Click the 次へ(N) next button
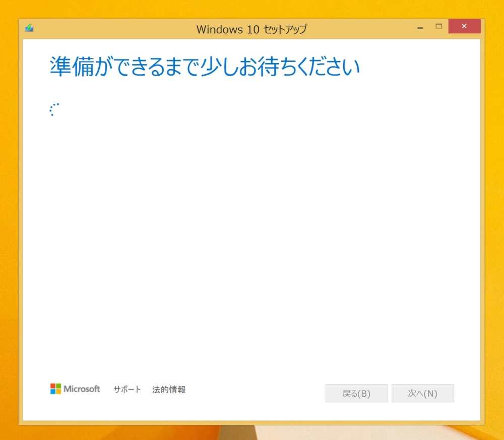The height and width of the screenshot is (440, 504). click(423, 393)
